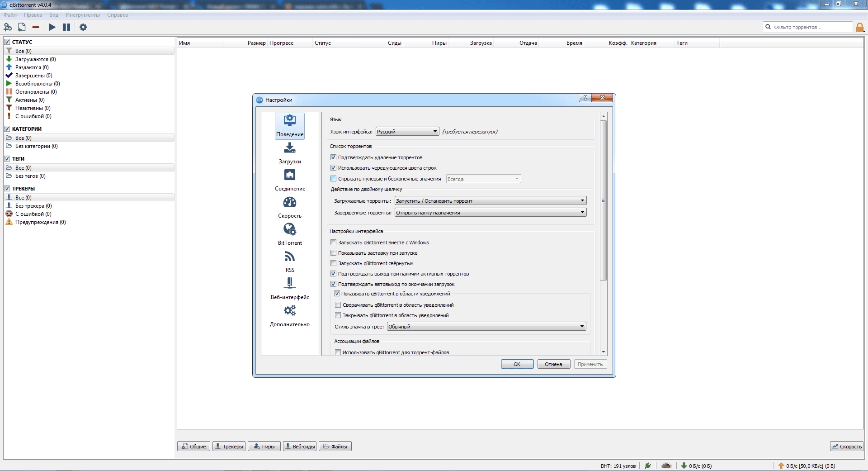Click the scrollbar down arrow in settings
868x471 pixels.
click(603, 352)
